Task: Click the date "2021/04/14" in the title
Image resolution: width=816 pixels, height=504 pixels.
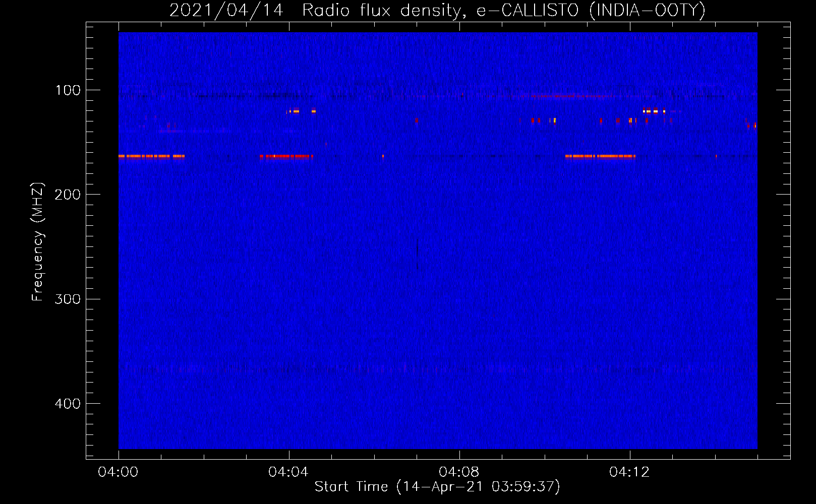Action: [x=226, y=10]
